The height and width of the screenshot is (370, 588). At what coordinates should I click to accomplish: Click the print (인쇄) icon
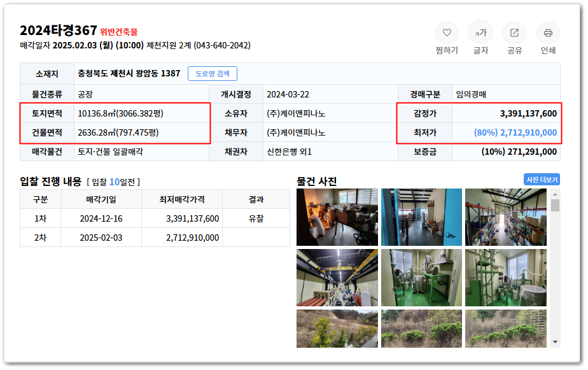(548, 33)
